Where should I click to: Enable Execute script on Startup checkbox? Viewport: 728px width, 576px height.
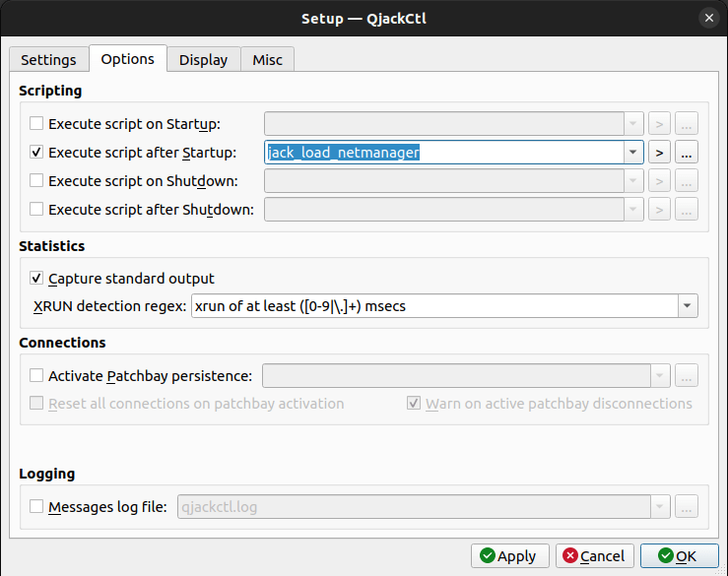click(x=37, y=124)
